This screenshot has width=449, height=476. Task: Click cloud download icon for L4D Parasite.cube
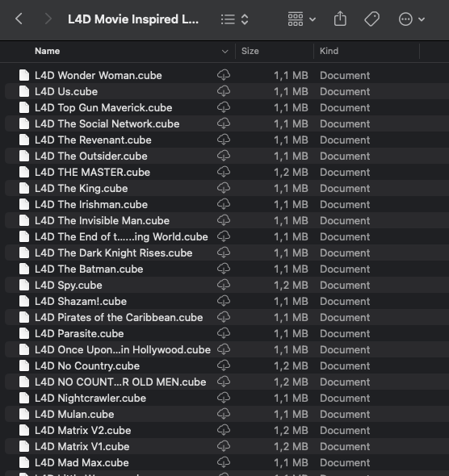[224, 333]
